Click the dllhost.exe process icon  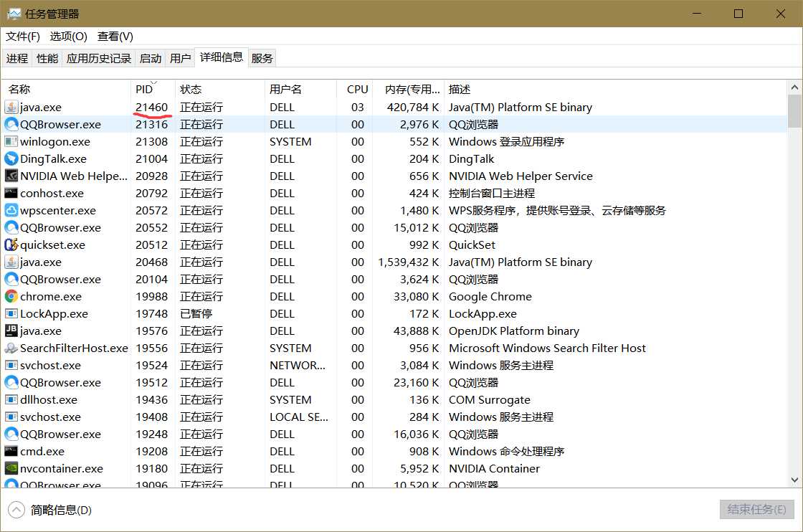point(11,399)
